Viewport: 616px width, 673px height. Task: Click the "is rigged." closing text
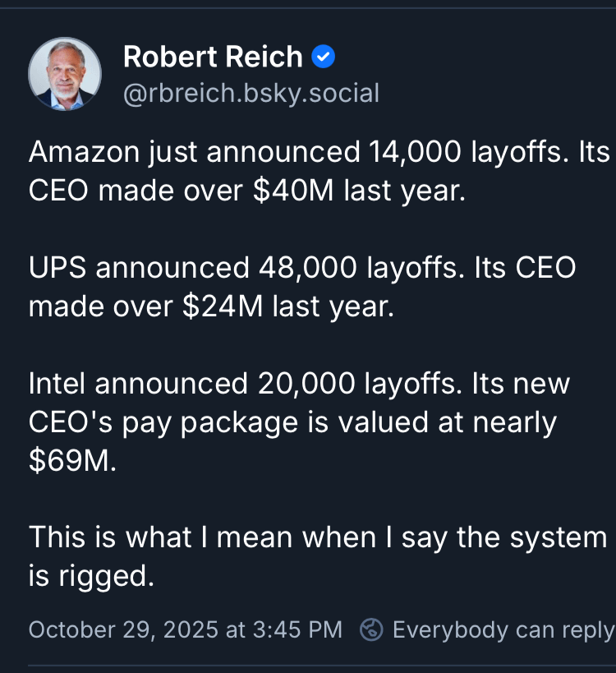tap(90, 576)
